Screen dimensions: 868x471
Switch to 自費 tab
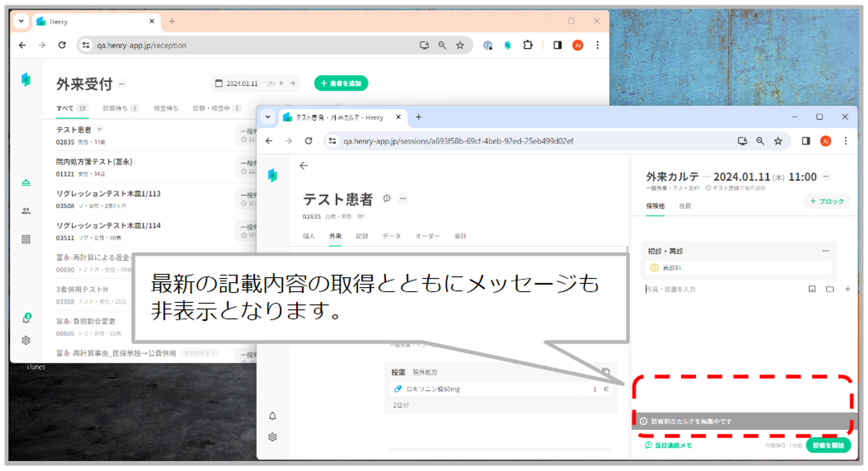point(685,206)
